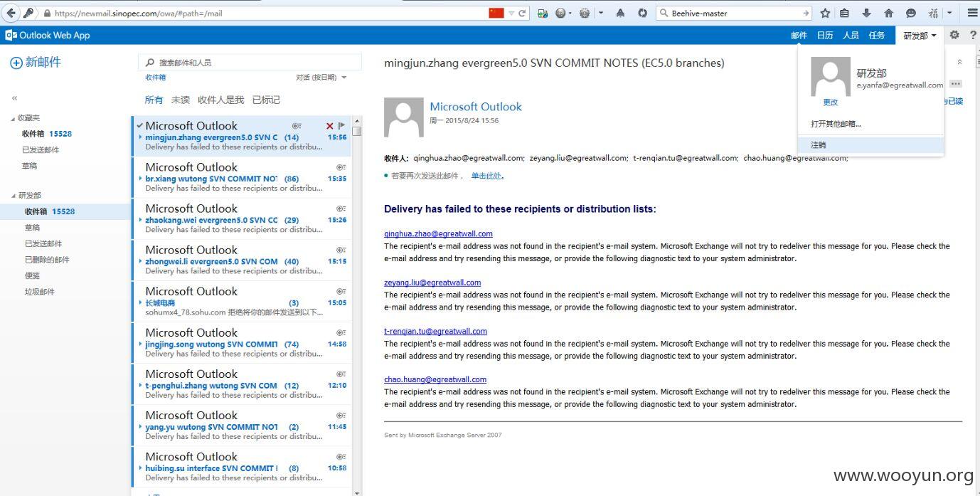Open the 对话(按日期) sort dropdown
The width and height of the screenshot is (980, 496).
click(x=321, y=78)
